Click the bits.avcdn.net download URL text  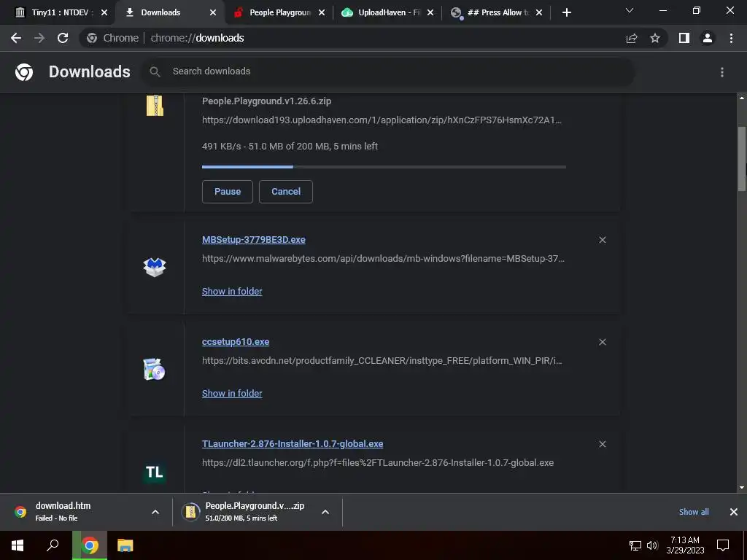[382, 360]
